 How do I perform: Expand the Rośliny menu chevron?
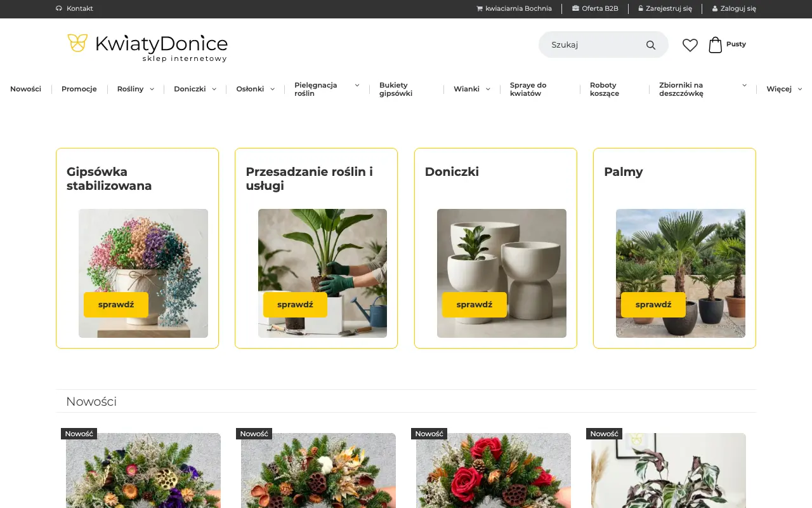152,90
